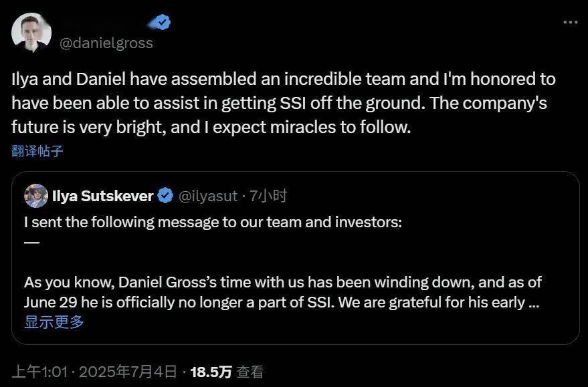Click the 上午1:01 · 2025年7月4日 post timestamp
588x387 pixels.
[94, 372]
